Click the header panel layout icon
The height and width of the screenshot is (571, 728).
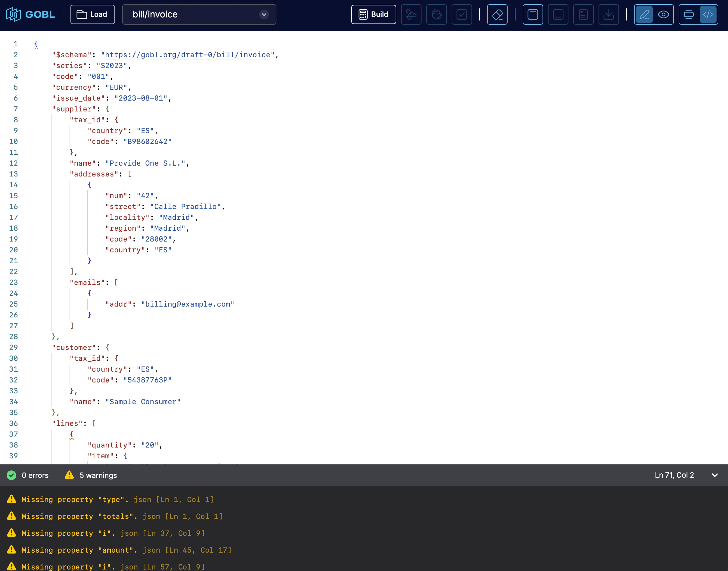[x=533, y=14]
